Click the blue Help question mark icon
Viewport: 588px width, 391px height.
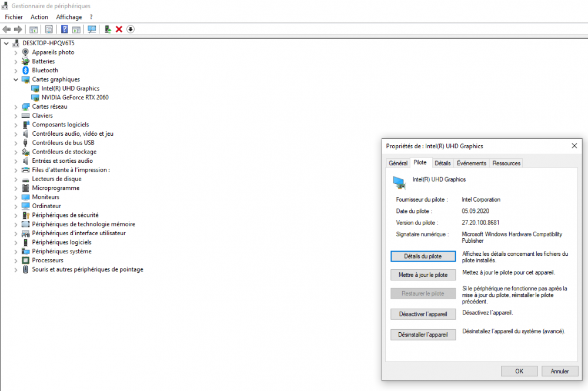pyautogui.click(x=65, y=29)
